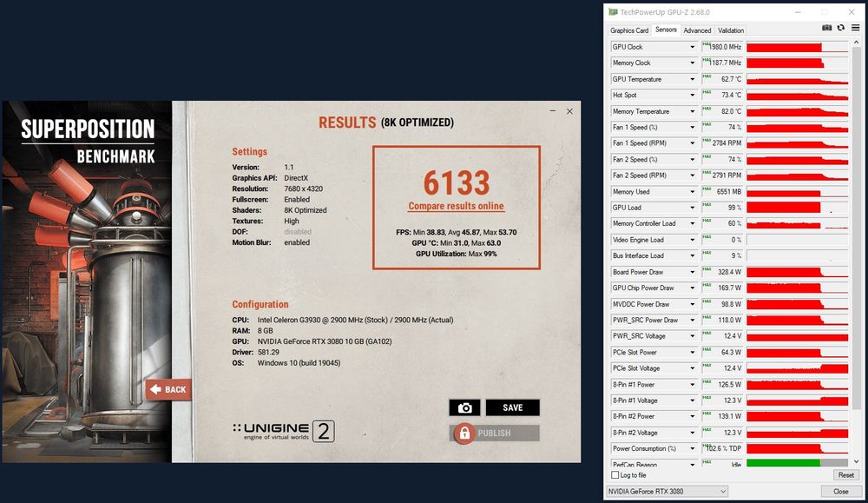Open the Advanced tab in GPU-Z
The height and width of the screenshot is (503, 868).
[x=697, y=30]
